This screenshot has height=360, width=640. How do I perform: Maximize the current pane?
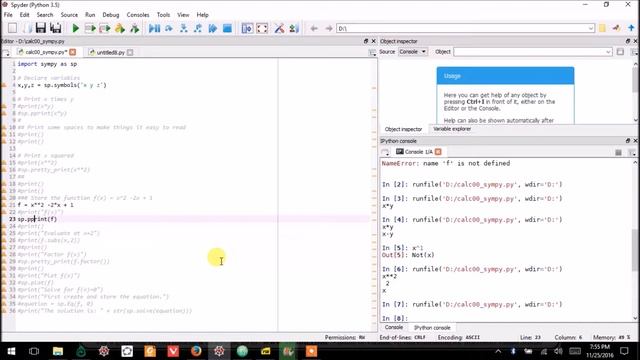pos(247,28)
